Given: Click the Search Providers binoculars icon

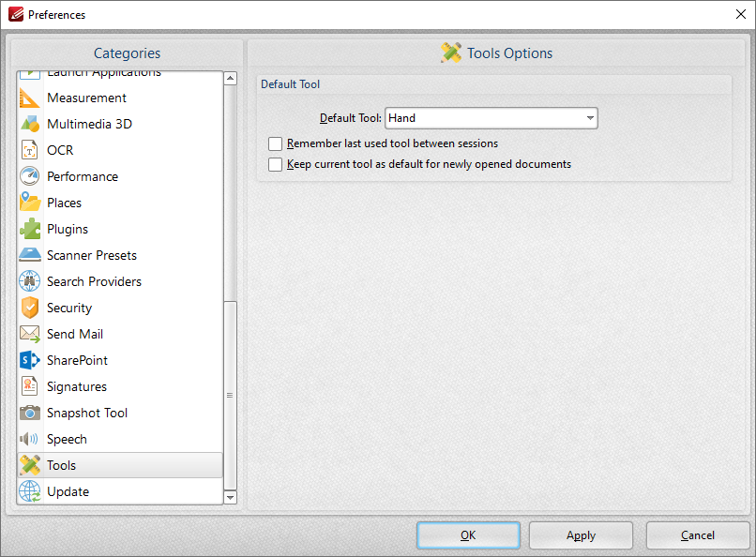Looking at the screenshot, I should pos(29,281).
